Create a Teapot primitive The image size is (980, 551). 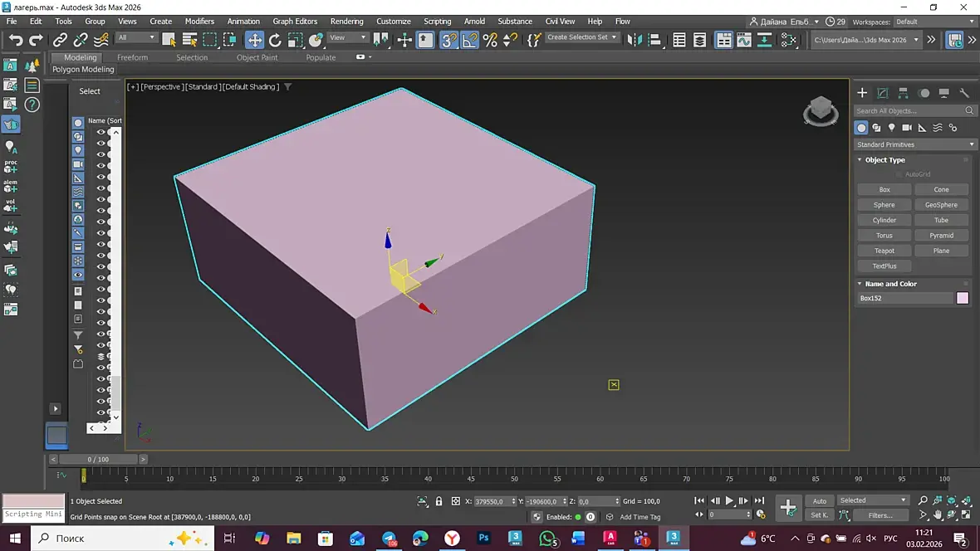tap(884, 251)
